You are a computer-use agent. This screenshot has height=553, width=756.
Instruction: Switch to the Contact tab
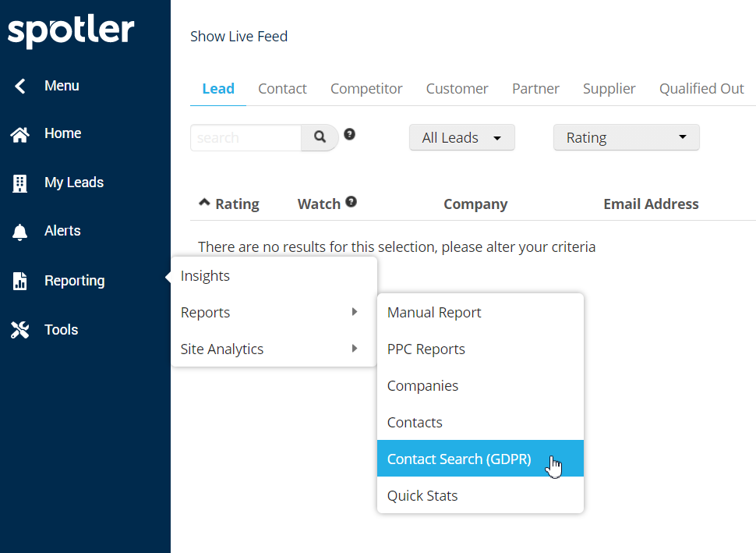pos(282,88)
